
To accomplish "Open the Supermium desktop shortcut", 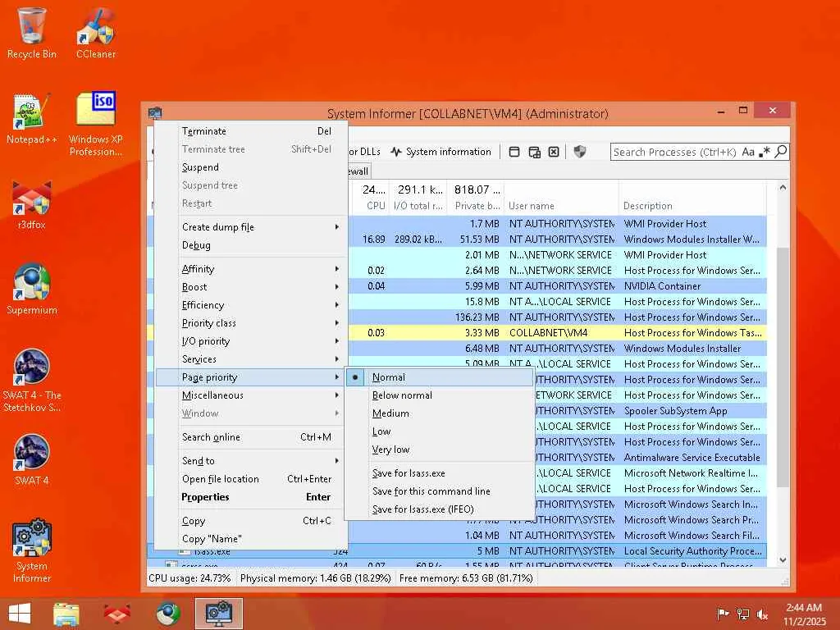I will pyautogui.click(x=32, y=290).
